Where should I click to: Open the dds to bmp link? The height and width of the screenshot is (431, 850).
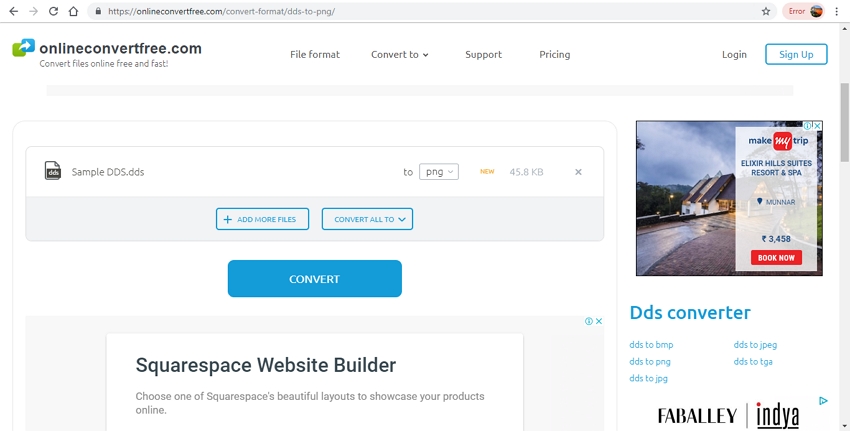[651, 345]
